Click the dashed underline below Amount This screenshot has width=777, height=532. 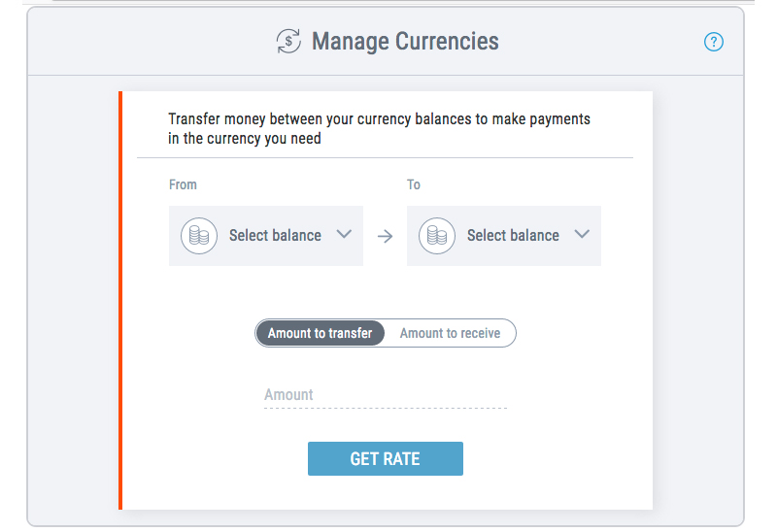pos(385,408)
